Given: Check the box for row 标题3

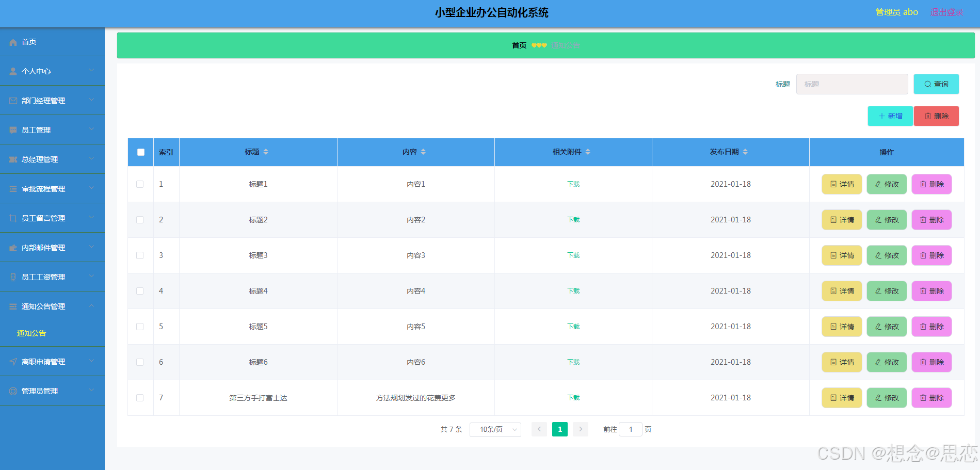Looking at the screenshot, I should [x=140, y=255].
